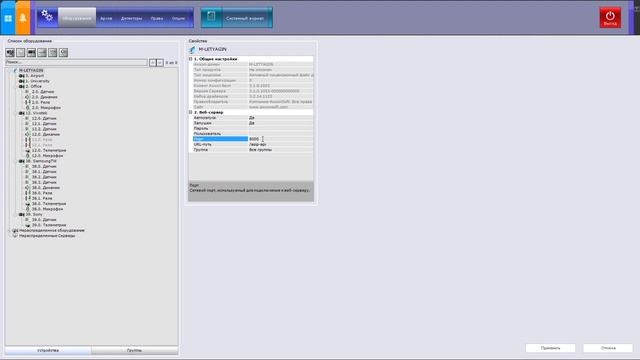Click the journal page icon beside Системный журнал
This screenshot has width=640, height=360.
click(x=211, y=17)
